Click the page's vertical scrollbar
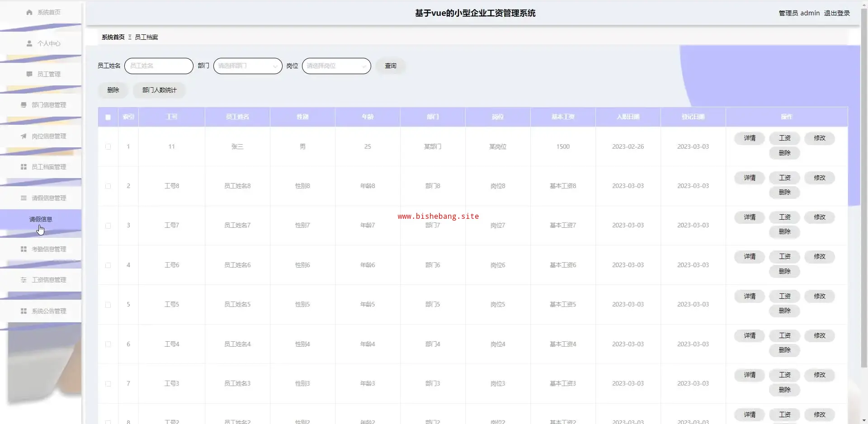The width and height of the screenshot is (868, 424). pyautogui.click(x=864, y=181)
